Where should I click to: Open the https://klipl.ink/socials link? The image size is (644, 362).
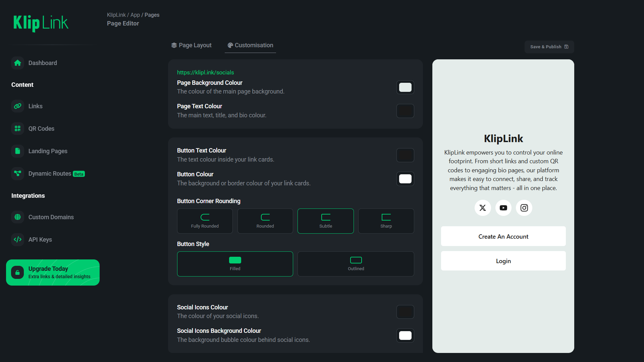pyautogui.click(x=206, y=72)
